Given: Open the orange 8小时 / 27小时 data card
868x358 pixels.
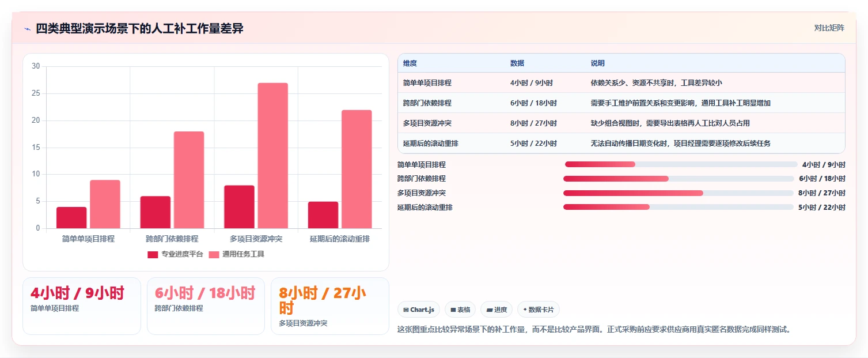Looking at the screenshot, I should click(x=330, y=306).
